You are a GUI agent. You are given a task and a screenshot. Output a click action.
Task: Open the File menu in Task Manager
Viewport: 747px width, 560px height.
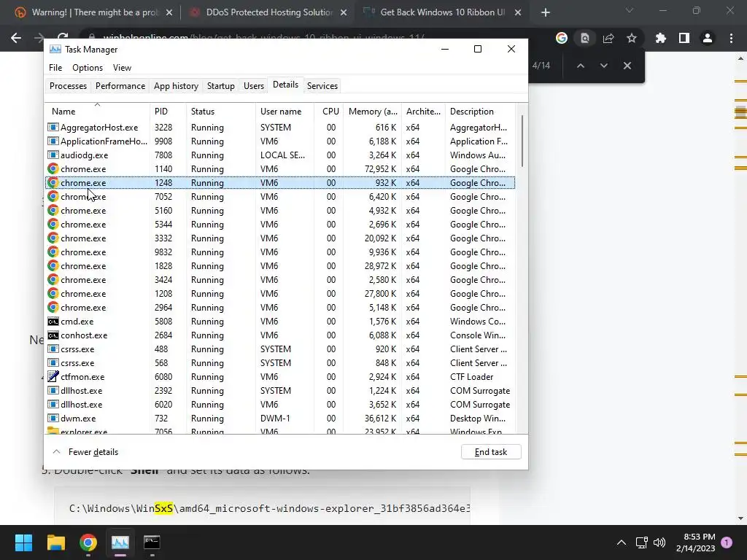coord(55,68)
